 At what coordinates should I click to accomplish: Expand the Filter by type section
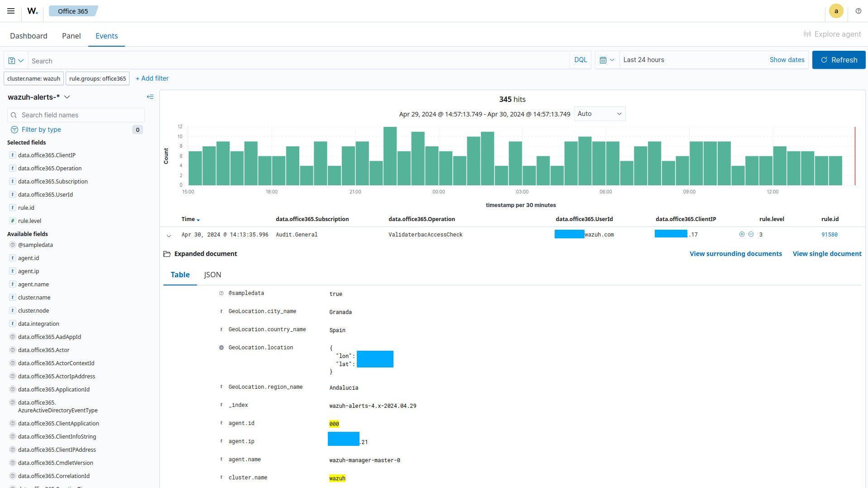coord(41,130)
